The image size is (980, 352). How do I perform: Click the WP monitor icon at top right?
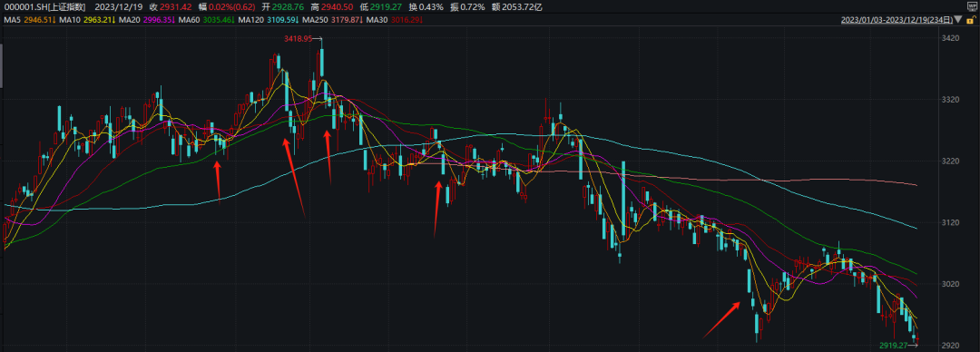[x=972, y=7]
